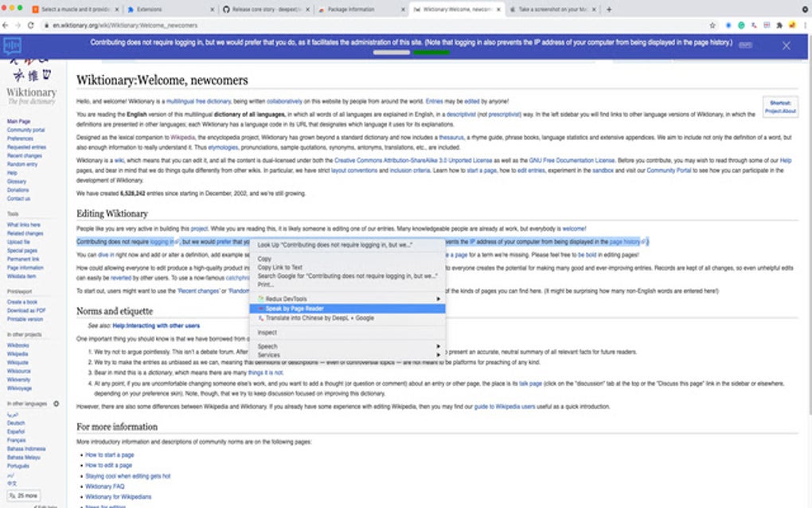
Task: Expand the Speech submenu
Action: coord(347,346)
